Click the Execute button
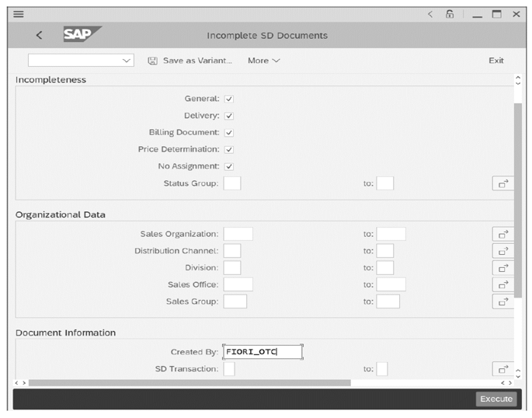 coord(496,399)
